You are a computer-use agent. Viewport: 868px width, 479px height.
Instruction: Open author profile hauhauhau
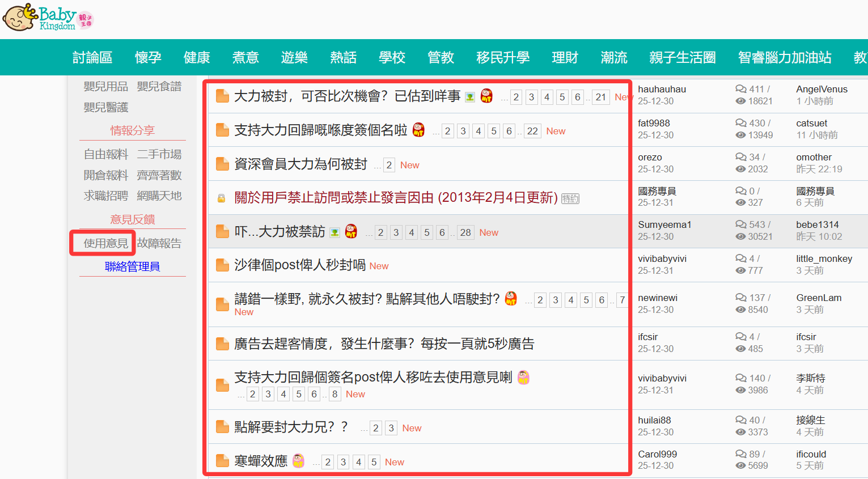(x=662, y=89)
